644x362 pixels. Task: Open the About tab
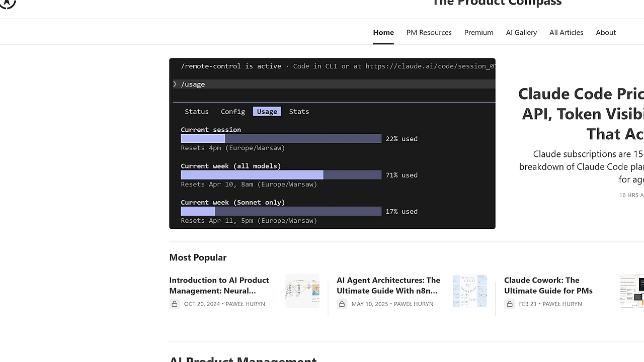(606, 32)
